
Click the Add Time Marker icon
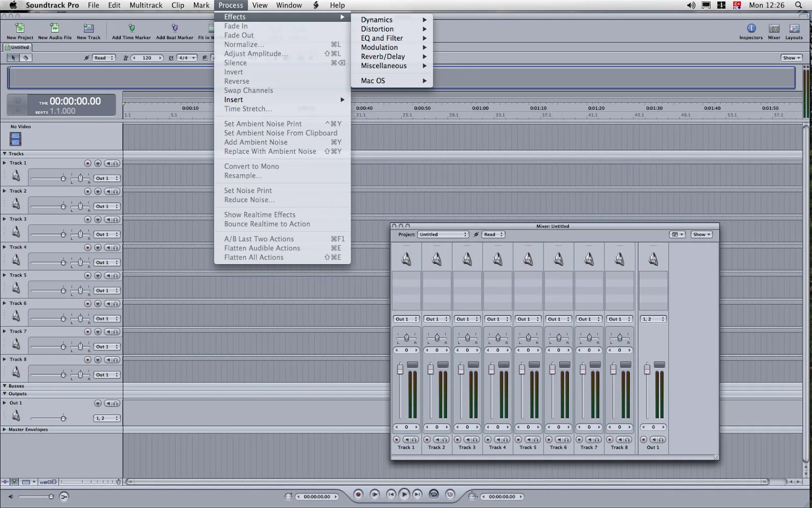[131, 28]
